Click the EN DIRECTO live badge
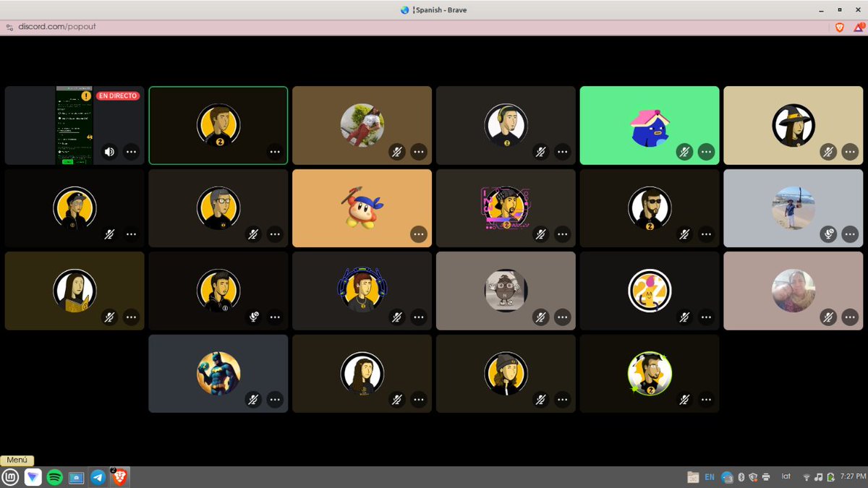 (118, 95)
